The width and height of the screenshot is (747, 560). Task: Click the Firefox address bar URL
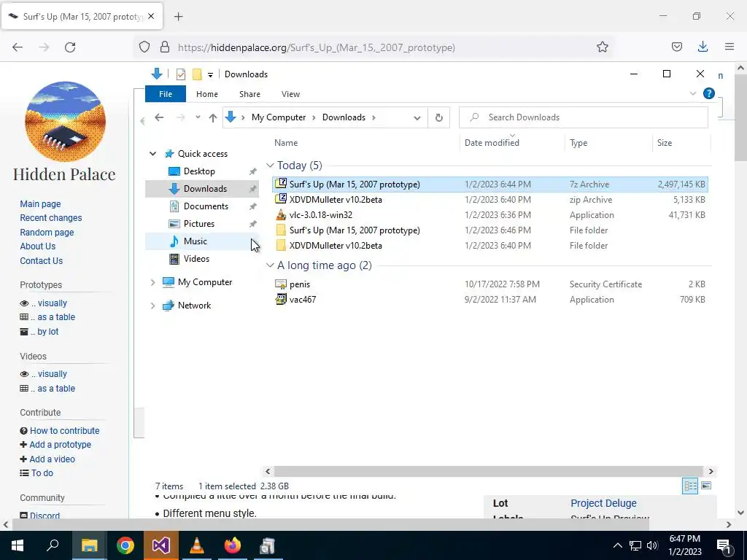(x=317, y=47)
